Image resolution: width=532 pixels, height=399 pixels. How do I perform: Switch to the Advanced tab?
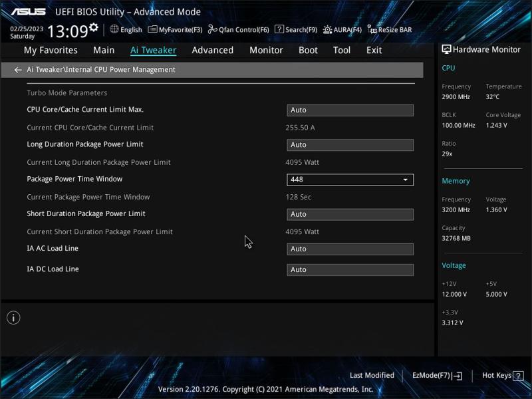[x=212, y=51]
